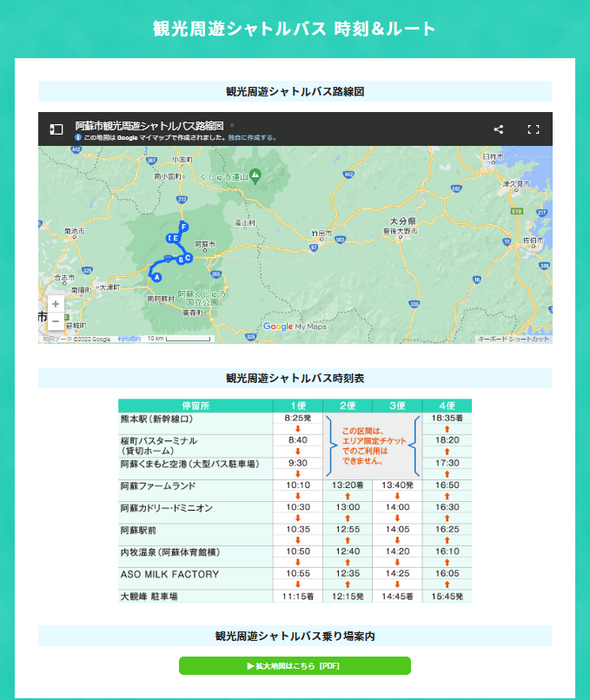The width and height of the screenshot is (590, 700).
Task: Click the share map icon
Action: (499, 129)
